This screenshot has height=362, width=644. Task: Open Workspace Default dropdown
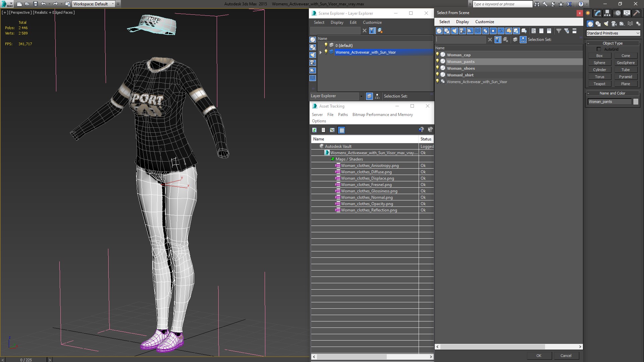94,4
